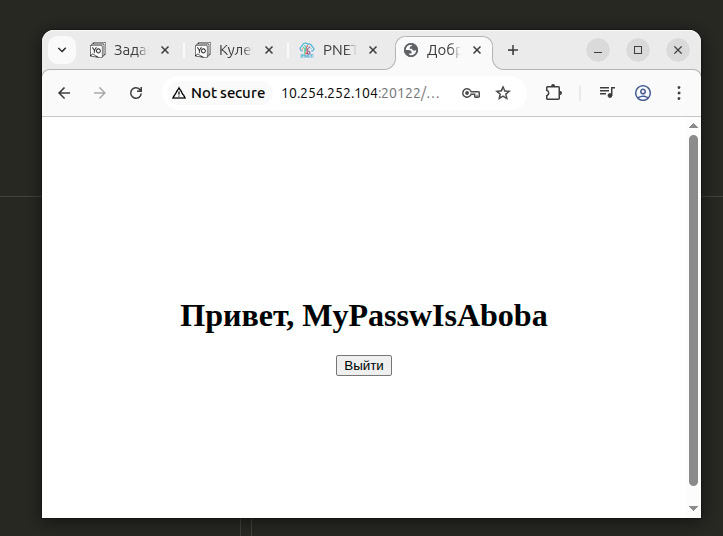
Task: Open the Chrome three-dot menu
Action: [679, 93]
